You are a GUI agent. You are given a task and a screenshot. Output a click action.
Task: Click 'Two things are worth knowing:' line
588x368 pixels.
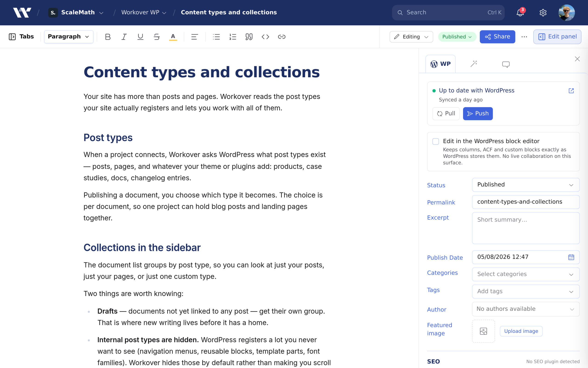133,293
